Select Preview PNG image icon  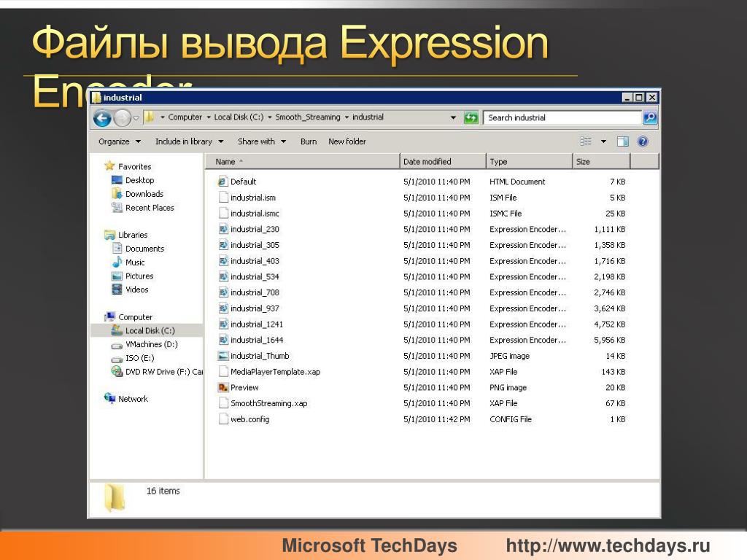point(222,387)
